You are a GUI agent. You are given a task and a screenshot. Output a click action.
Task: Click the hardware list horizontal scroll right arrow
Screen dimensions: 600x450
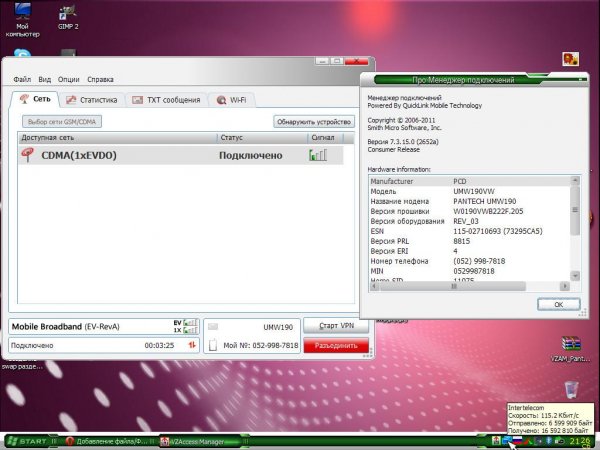pyautogui.click(x=565, y=286)
